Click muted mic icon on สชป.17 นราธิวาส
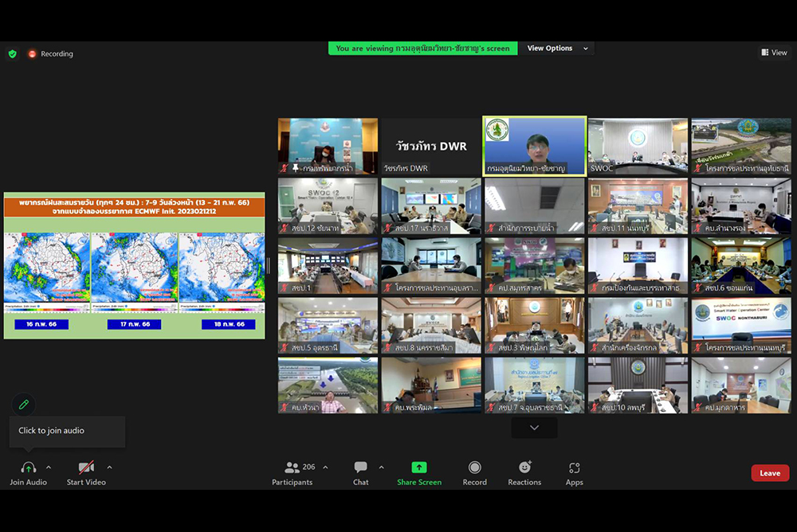797x532 pixels. [x=388, y=228]
